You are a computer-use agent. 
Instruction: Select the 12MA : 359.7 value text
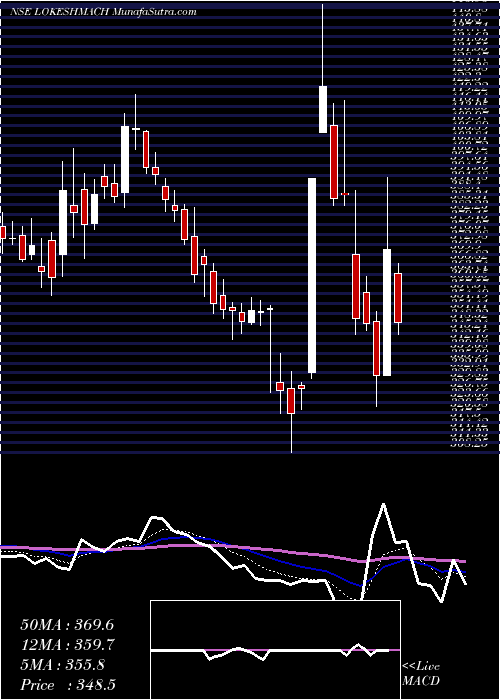67,645
